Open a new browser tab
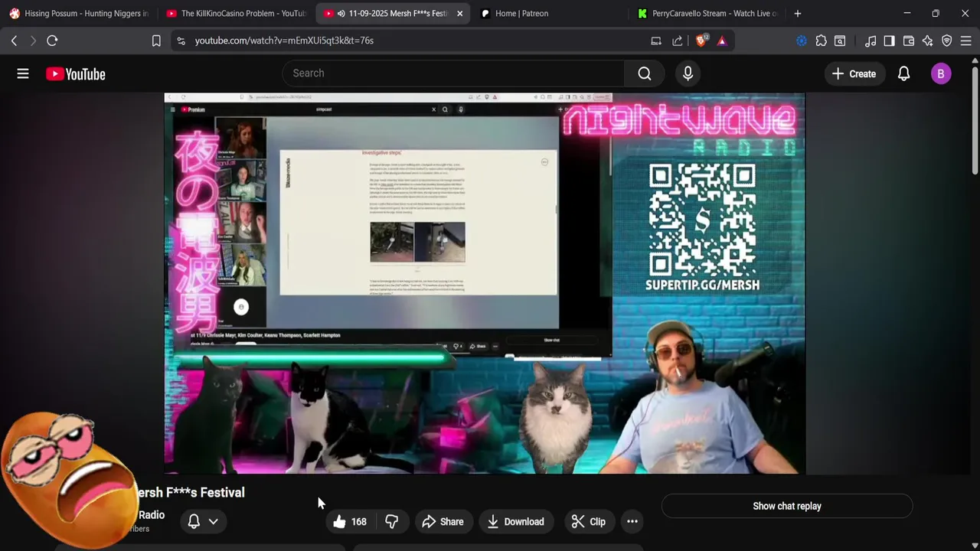Image resolution: width=980 pixels, height=551 pixels. click(x=798, y=13)
